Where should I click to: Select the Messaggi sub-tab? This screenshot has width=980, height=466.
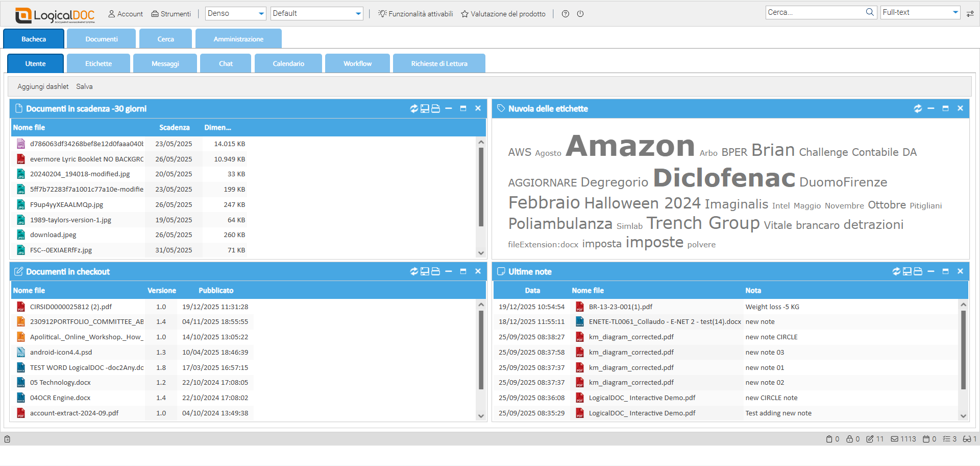(x=165, y=63)
